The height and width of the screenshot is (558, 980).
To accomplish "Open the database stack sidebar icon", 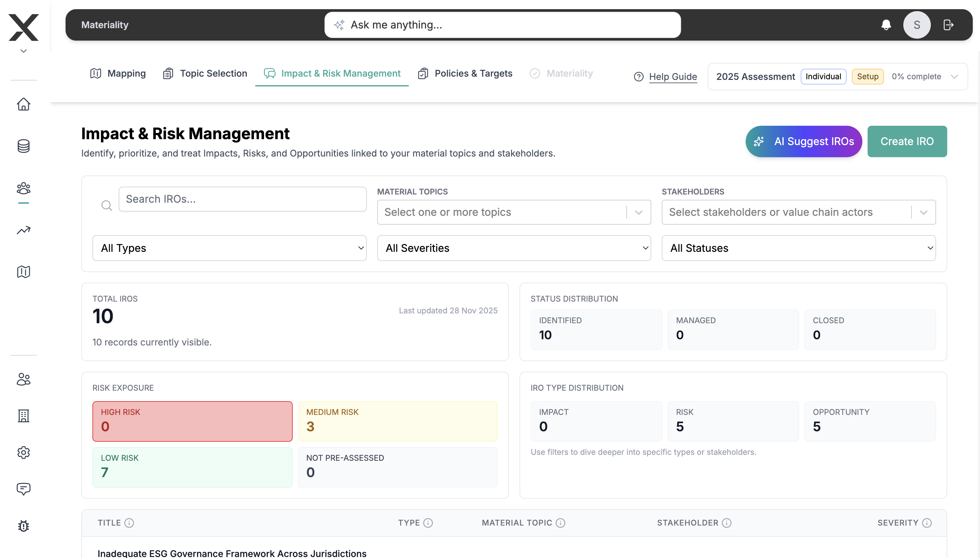I will (23, 146).
